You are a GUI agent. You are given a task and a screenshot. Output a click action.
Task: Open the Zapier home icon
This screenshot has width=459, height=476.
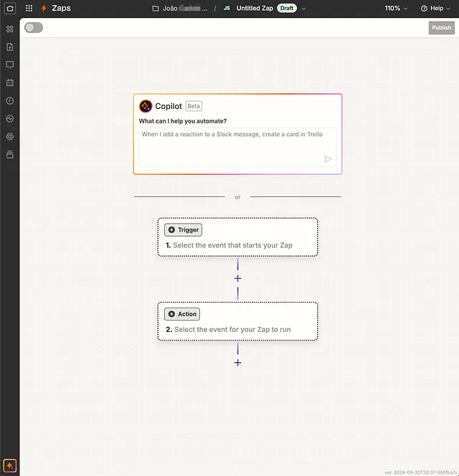point(10,8)
